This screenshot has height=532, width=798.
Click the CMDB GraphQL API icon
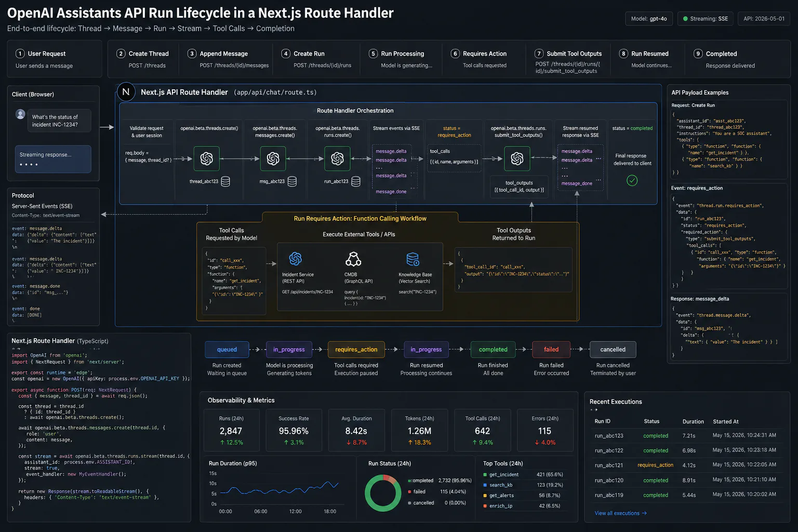click(x=353, y=258)
